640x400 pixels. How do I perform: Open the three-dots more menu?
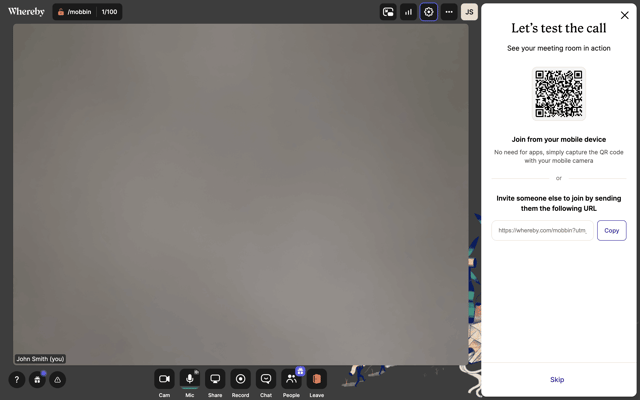click(449, 12)
